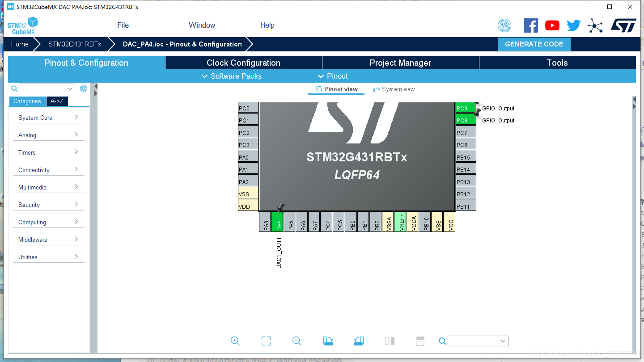Click the pin search magnifier icon

pos(442,341)
